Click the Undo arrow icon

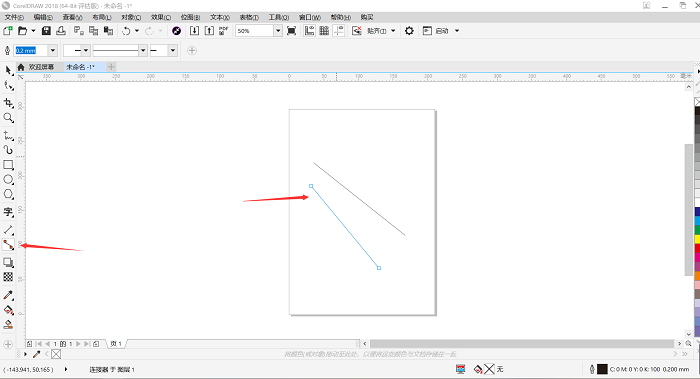126,31
